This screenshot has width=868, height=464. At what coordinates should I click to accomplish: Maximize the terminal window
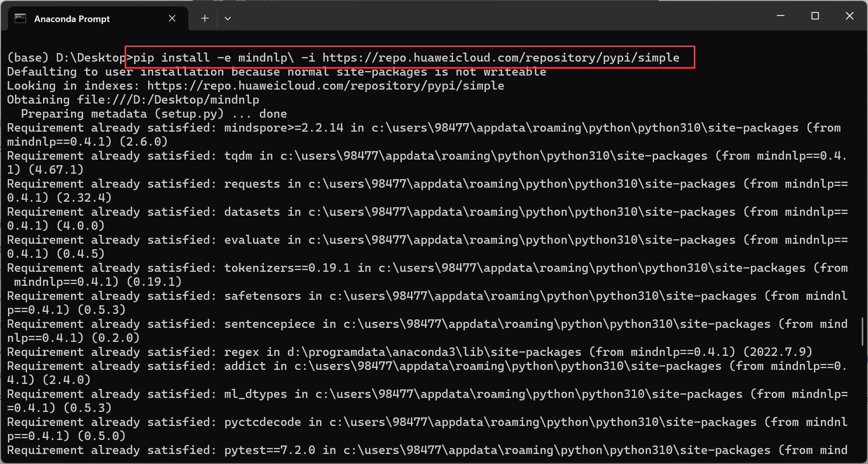pos(815,16)
